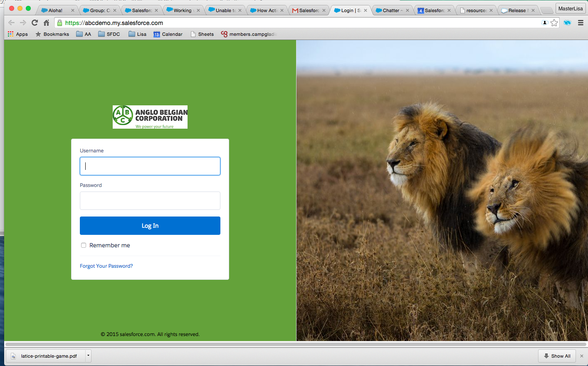
Task: Click the green padlock security icon
Action: click(x=59, y=23)
